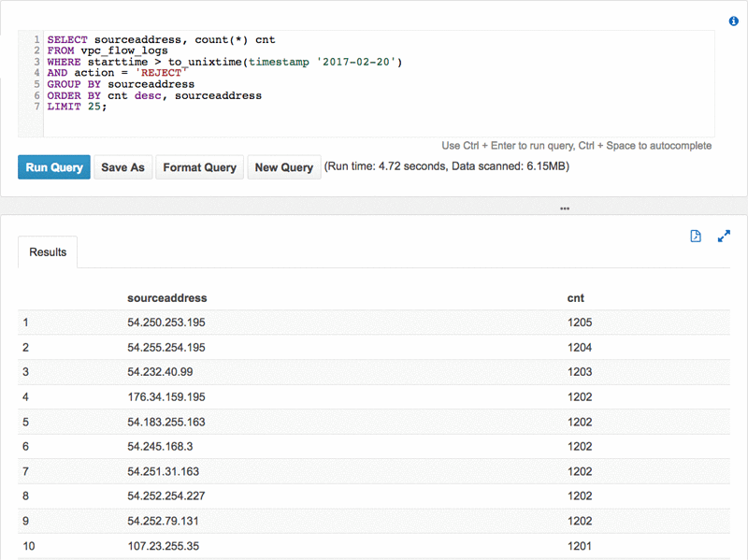Image resolution: width=748 pixels, height=560 pixels.
Task: Click line number 7 in the editor gutter
Action: pyautogui.click(x=35, y=107)
